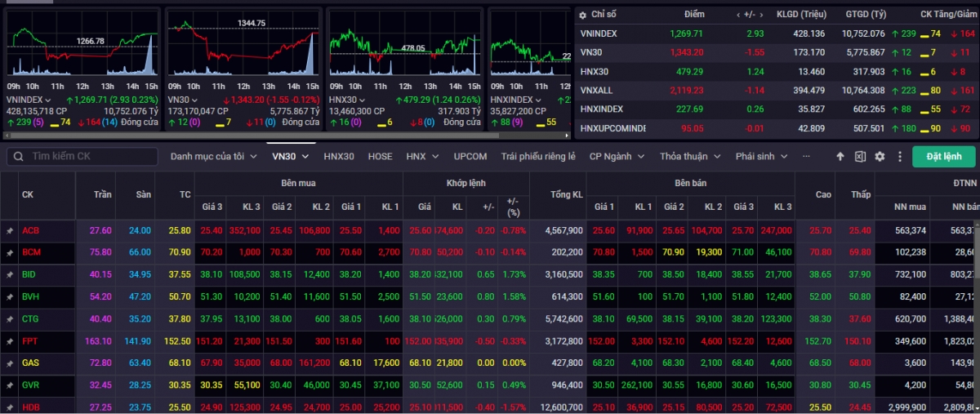Open price board settings gear
Screen dimensions: 980x414
tap(880, 157)
